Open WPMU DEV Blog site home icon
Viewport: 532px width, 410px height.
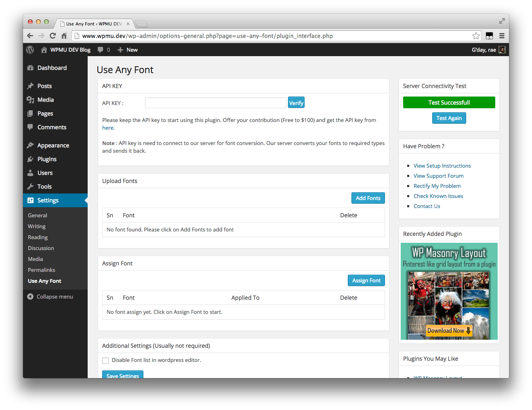pyautogui.click(x=44, y=50)
